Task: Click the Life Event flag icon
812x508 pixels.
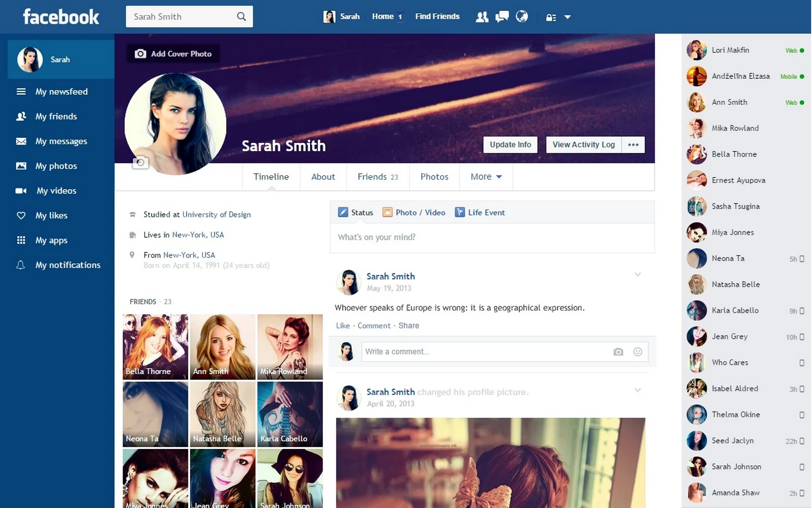Action: pos(460,212)
